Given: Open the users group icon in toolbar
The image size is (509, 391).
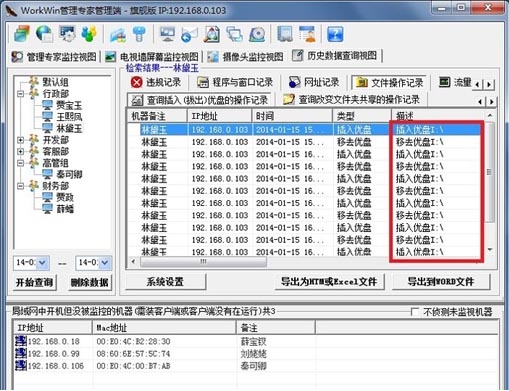Looking at the screenshot, I should pos(89,34).
